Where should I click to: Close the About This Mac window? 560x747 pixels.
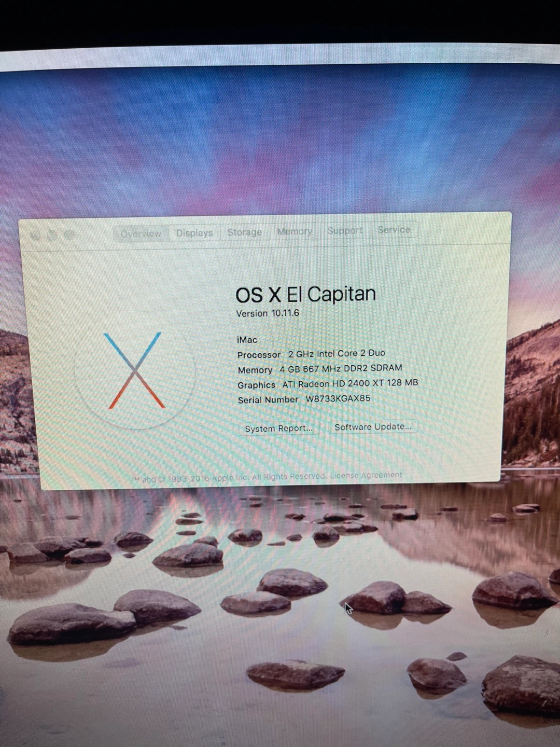tap(35, 236)
